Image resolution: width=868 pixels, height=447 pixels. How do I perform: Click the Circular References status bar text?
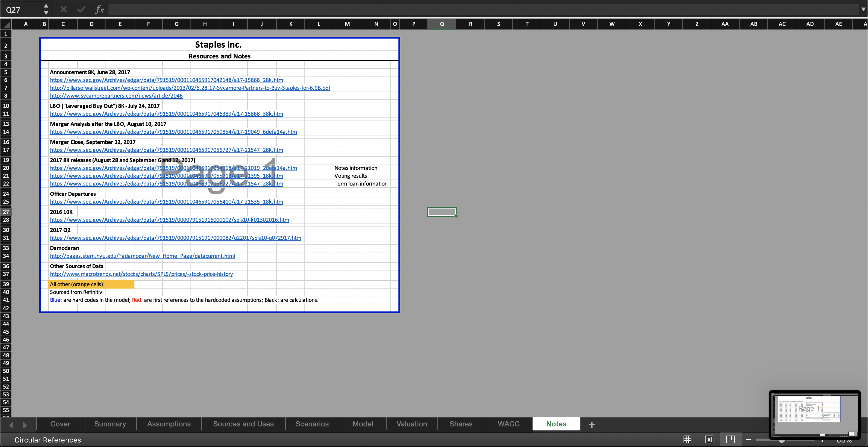[48, 439]
